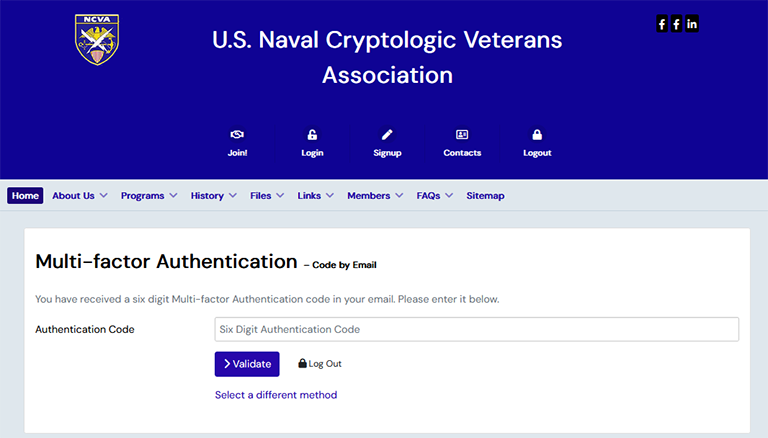
Task: Click the Logout padlock icon in header
Action: tap(537, 135)
